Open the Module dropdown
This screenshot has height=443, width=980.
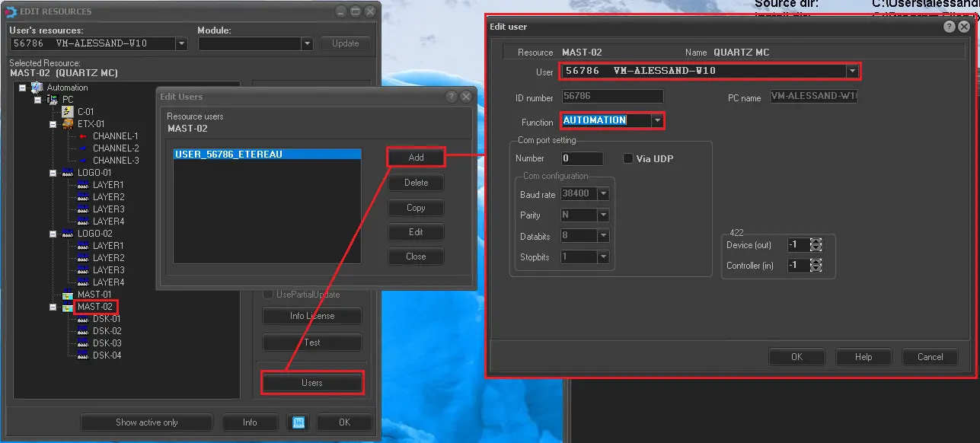click(x=307, y=43)
